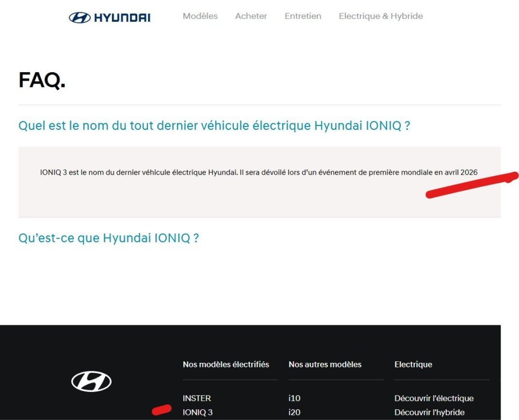Screen dimensions: 519x420
Task: Collapse the question about the latest IONIQ name
Action: 214,125
